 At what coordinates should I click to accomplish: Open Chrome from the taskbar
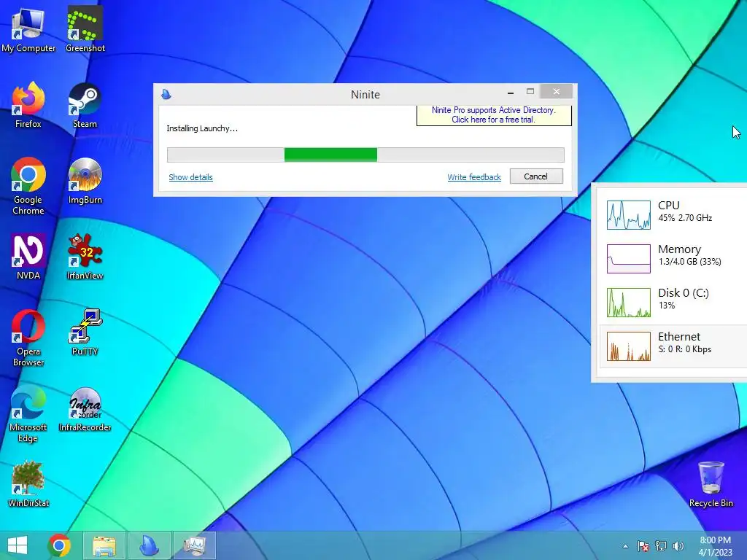click(59, 545)
